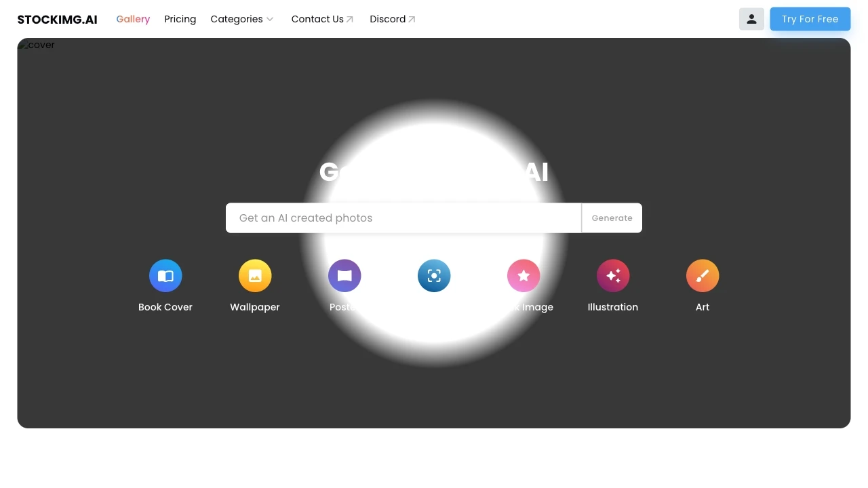Open the Discord menu item
The image size is (868, 488).
pos(387,19)
